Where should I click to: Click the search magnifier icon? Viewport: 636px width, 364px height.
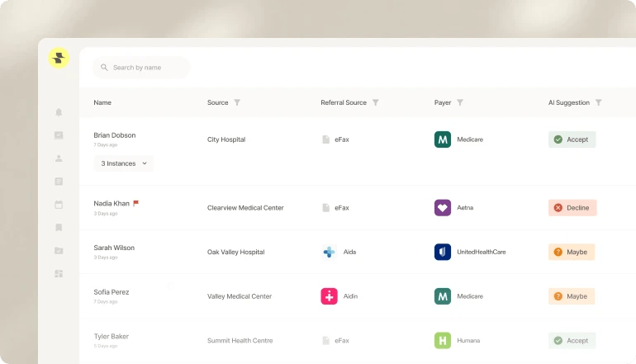click(x=104, y=68)
